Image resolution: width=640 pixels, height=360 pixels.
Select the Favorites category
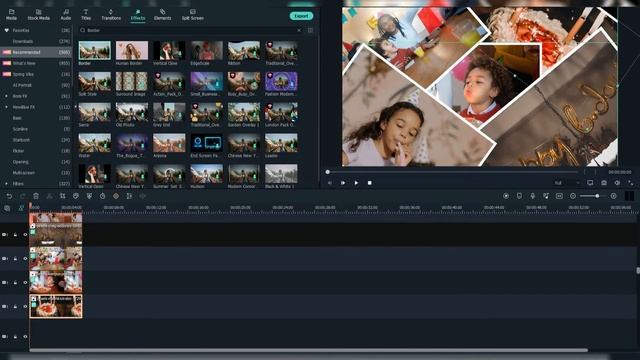click(x=36, y=30)
